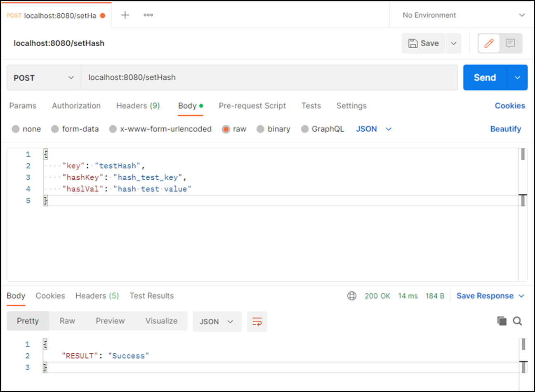
Task: Select the raw body radio
Action: pyautogui.click(x=226, y=129)
